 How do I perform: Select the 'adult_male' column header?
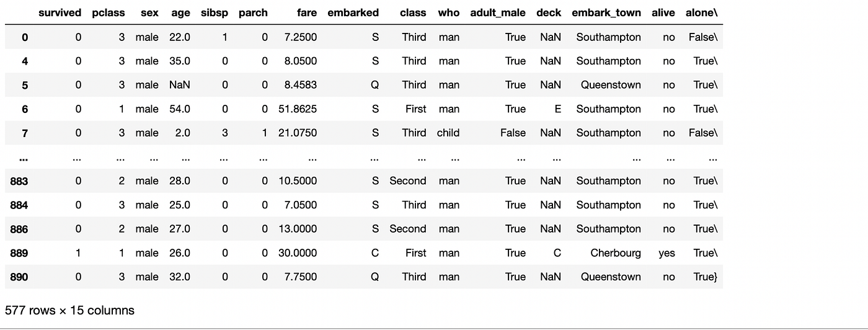(498, 13)
